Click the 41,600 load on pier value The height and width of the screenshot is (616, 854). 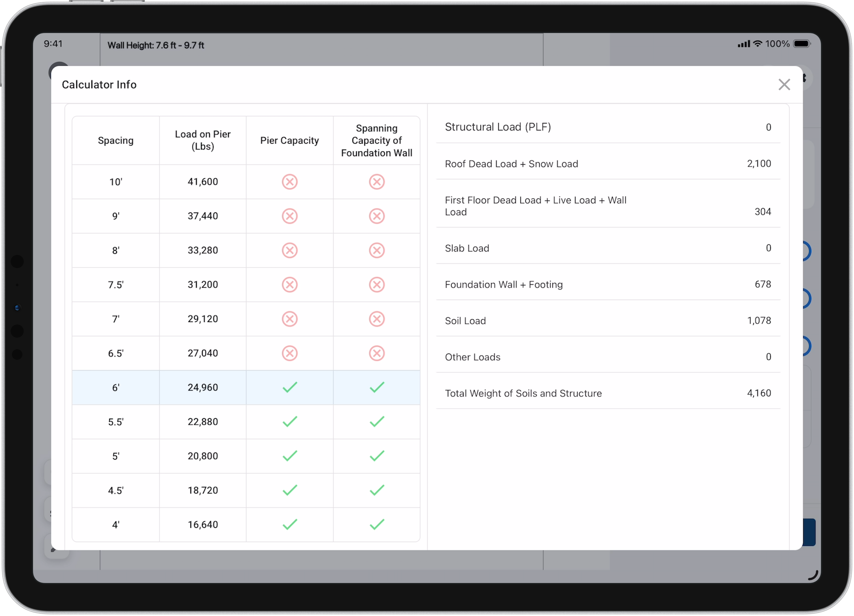tap(203, 182)
